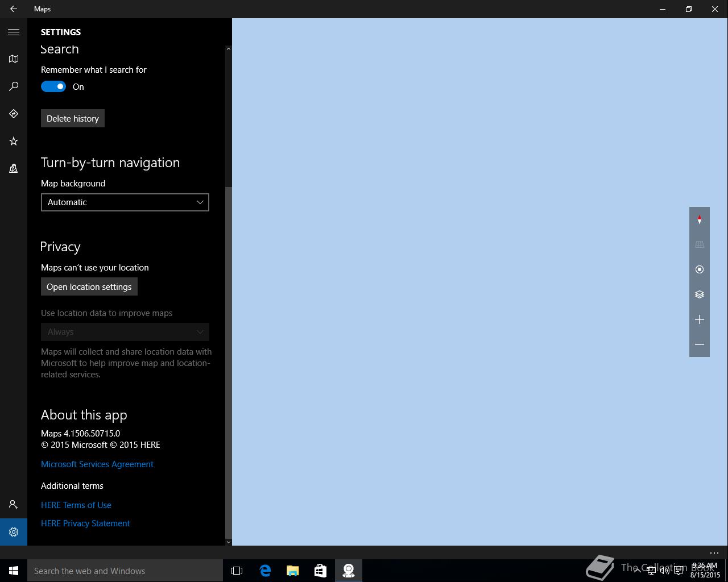
Task: Open the disabled Always location dropdown
Action: tap(125, 332)
